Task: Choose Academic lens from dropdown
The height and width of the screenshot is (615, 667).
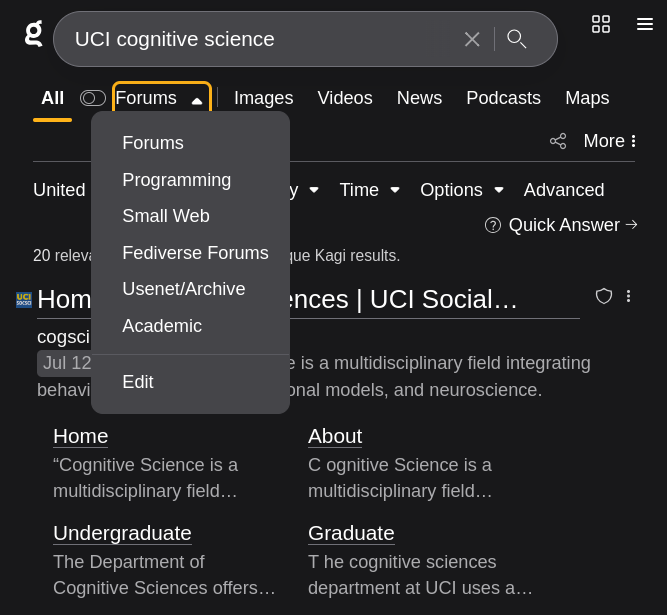Action: (x=162, y=326)
